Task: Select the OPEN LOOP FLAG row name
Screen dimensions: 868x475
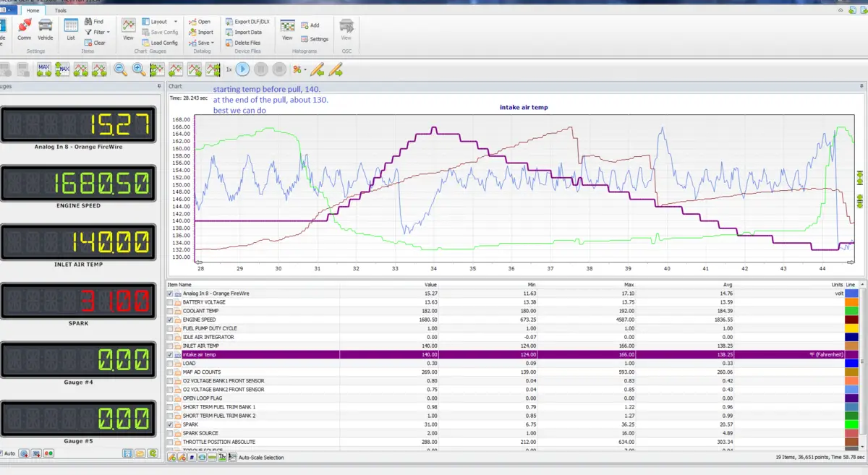Action: 202,398
